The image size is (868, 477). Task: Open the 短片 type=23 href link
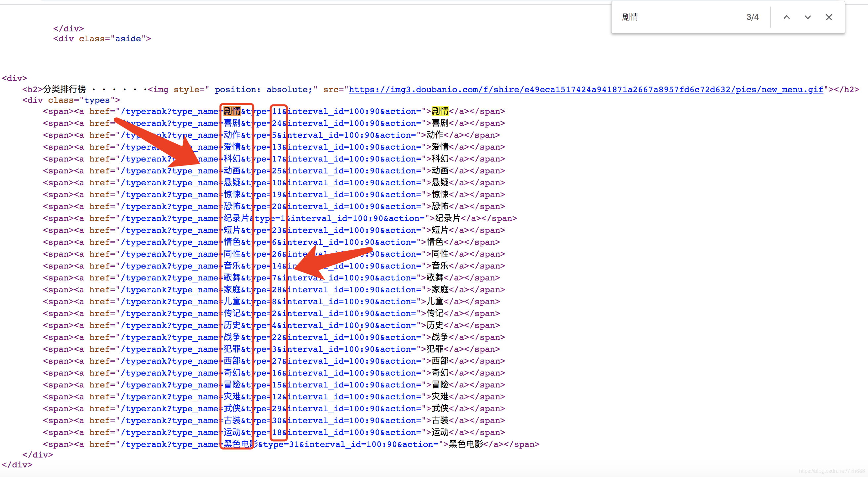(271, 230)
